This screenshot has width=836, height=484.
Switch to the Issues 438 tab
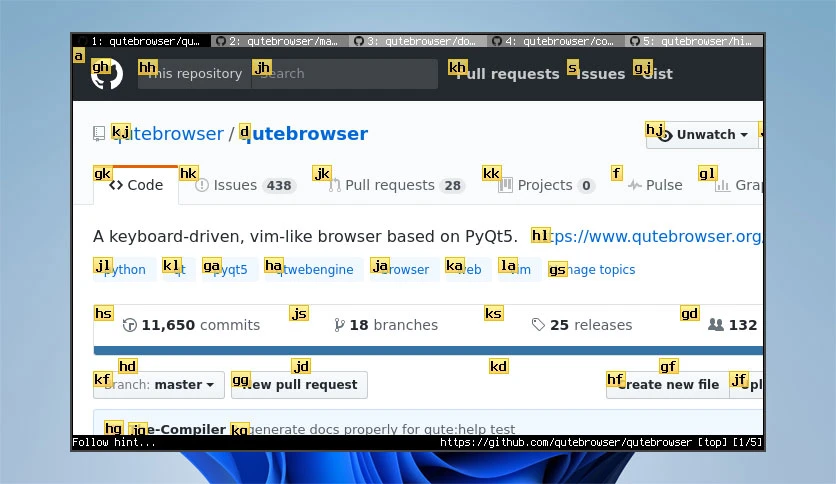[245, 185]
